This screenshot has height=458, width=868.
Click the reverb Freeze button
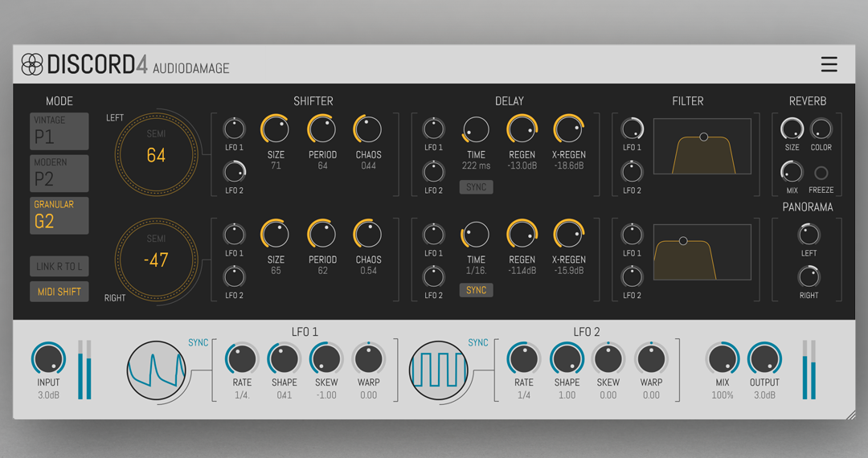pyautogui.click(x=821, y=173)
